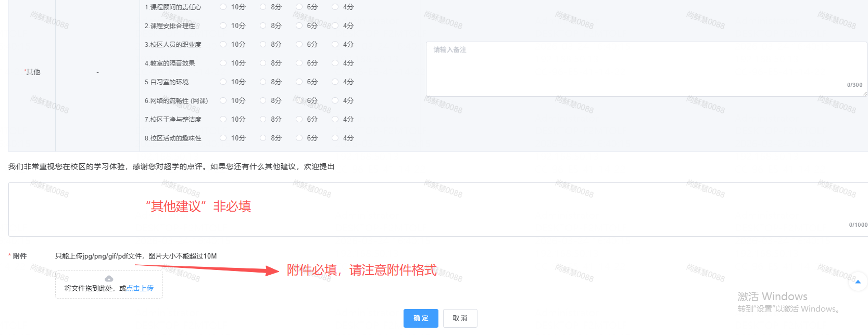Select 4分 for 校区活动的趣味性
868x335 pixels.
335,138
